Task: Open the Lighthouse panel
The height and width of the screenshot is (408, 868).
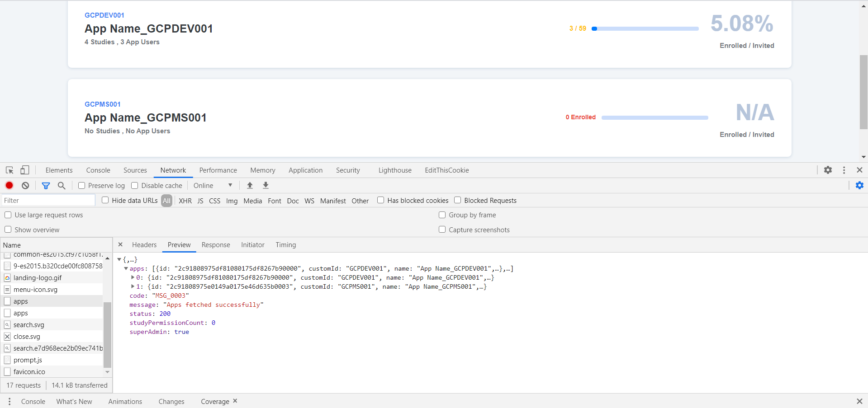Action: pyautogui.click(x=394, y=170)
